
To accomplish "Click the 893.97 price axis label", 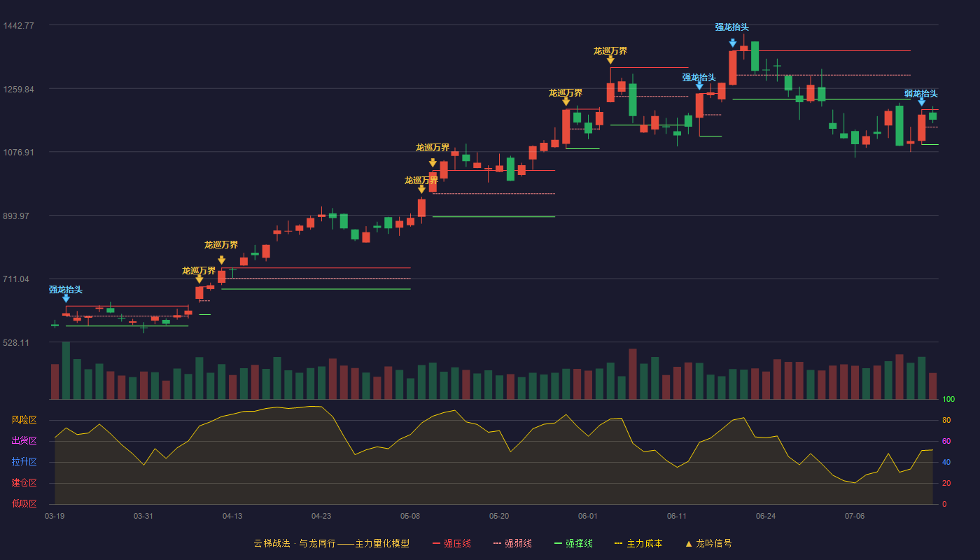I will (x=16, y=216).
